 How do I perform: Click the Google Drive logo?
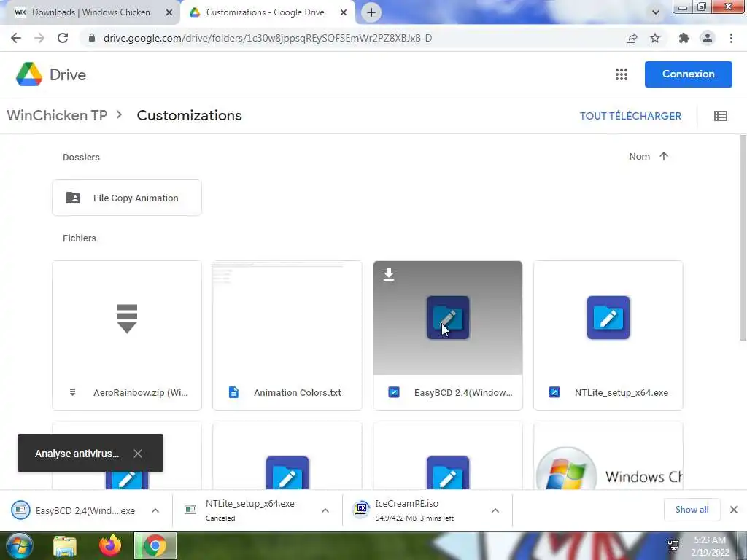coord(29,74)
